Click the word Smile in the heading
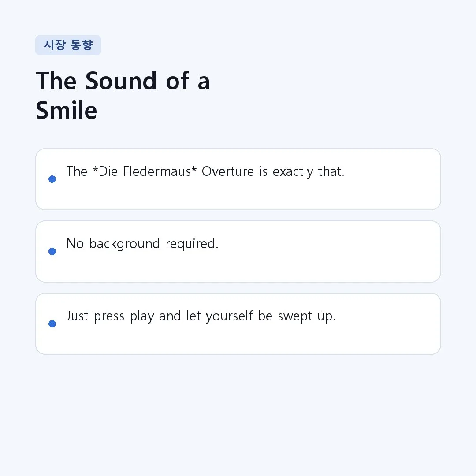The height and width of the screenshot is (476, 476). [66, 110]
